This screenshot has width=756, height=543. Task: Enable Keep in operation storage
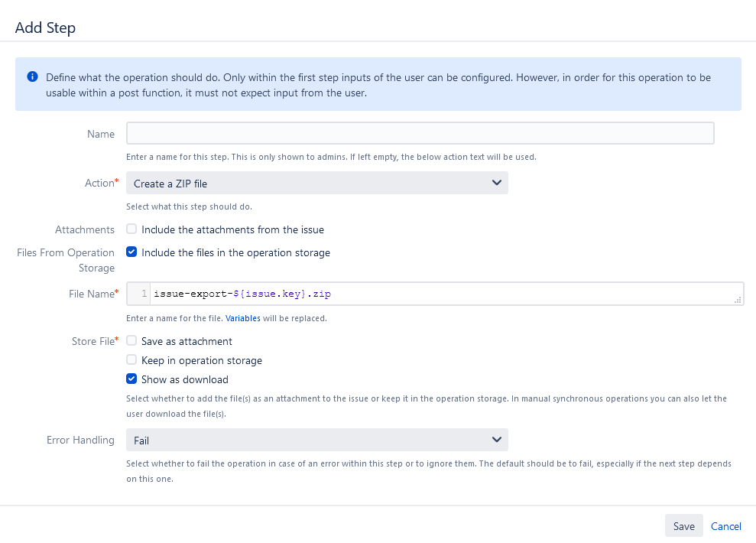131,360
